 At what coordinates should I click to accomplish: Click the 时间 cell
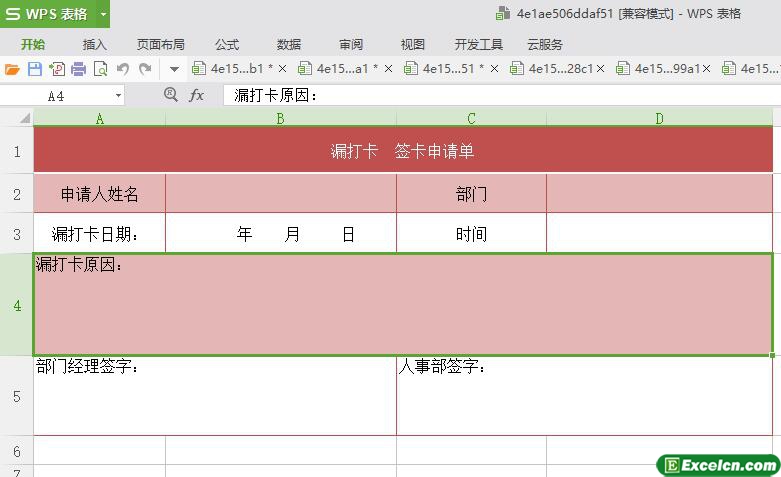click(x=471, y=234)
